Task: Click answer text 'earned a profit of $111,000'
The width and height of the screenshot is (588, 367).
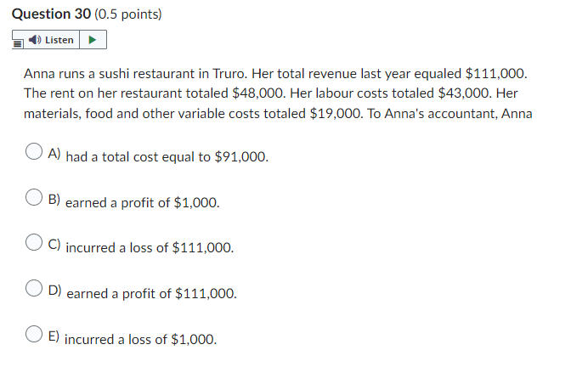Action: [x=151, y=294]
